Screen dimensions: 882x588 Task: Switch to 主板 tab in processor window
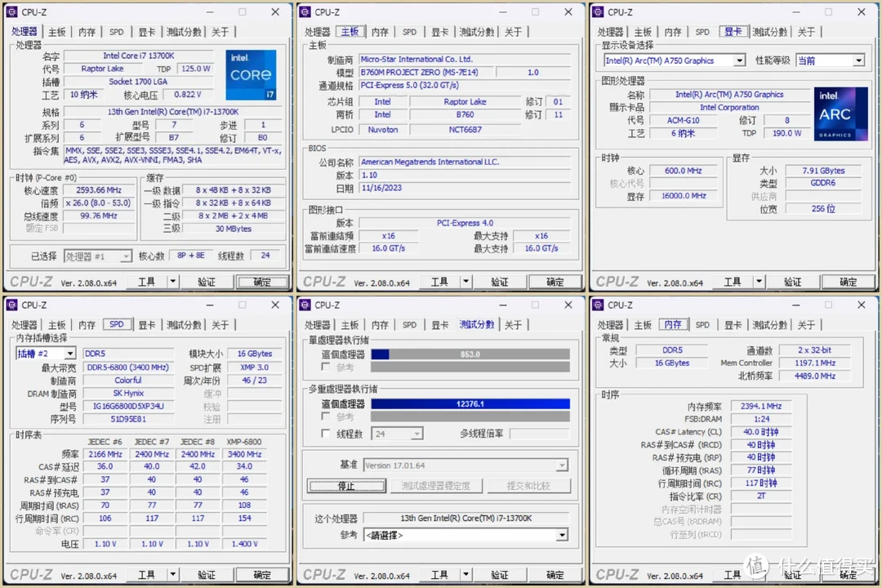(x=57, y=32)
